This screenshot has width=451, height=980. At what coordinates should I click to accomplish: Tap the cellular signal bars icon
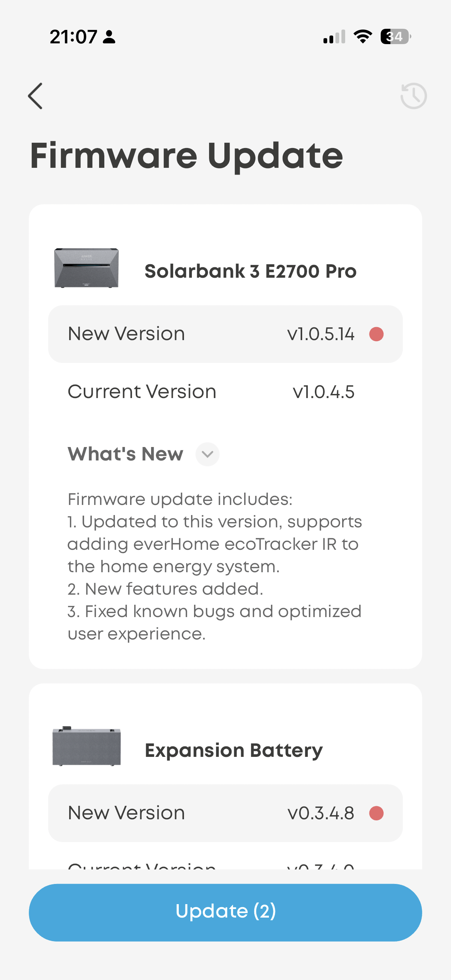(334, 37)
